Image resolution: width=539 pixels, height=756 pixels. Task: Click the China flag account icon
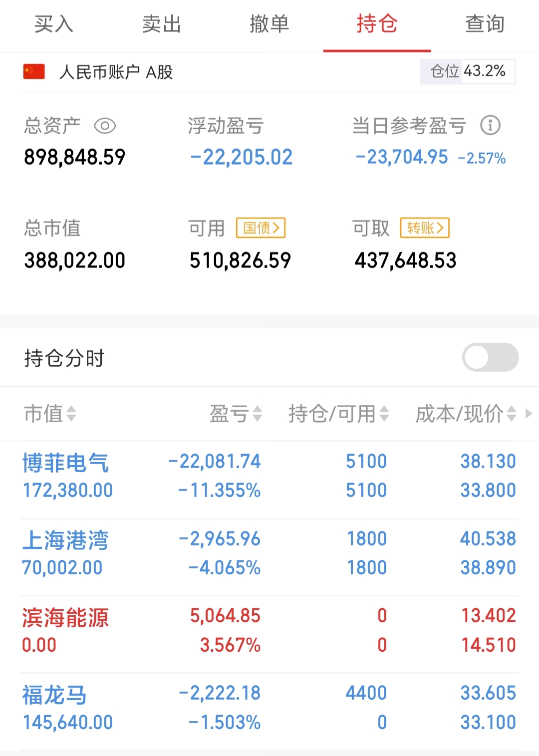34,72
